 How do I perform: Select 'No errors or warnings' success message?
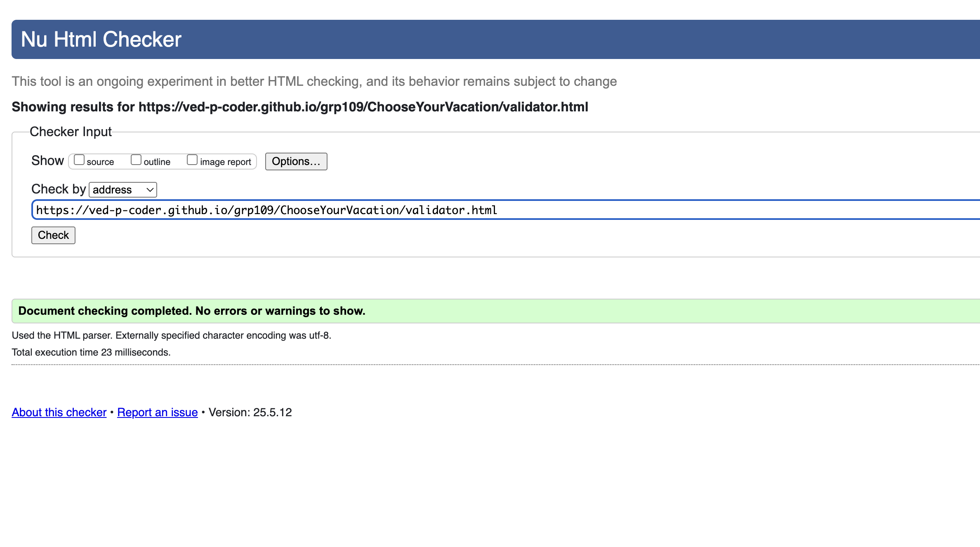pos(496,311)
